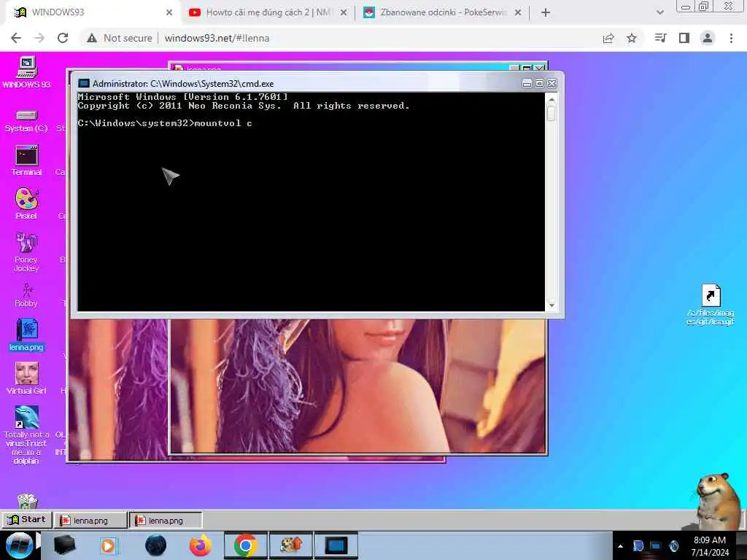747x560 pixels.
Task: Switch to the Zbanowane odcinki PokeSerwis tab
Action: (441, 12)
